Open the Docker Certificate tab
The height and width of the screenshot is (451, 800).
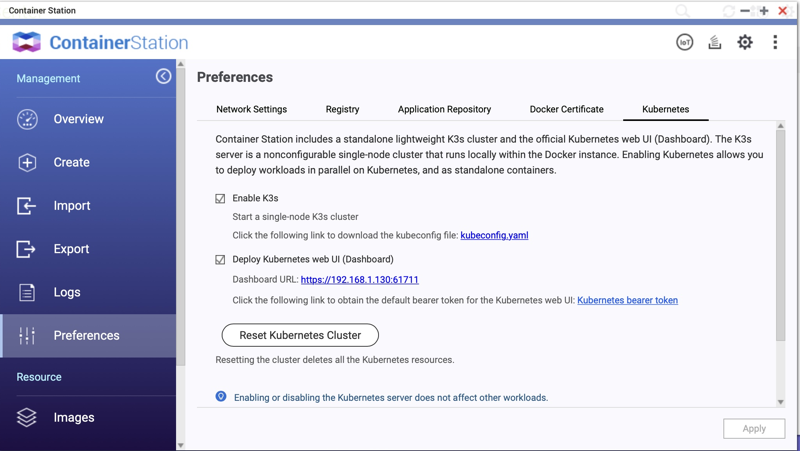point(566,109)
